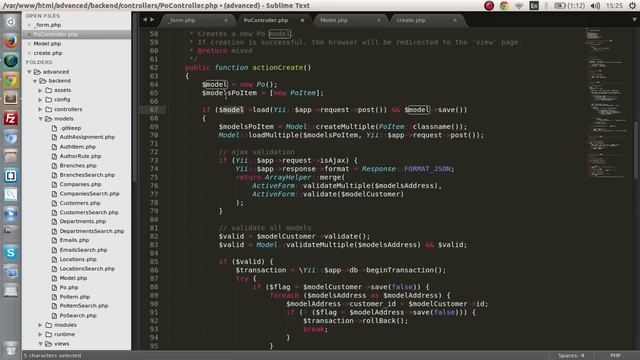Close create.php in Open Files list
Screen dimensions: 640x360
29,53
